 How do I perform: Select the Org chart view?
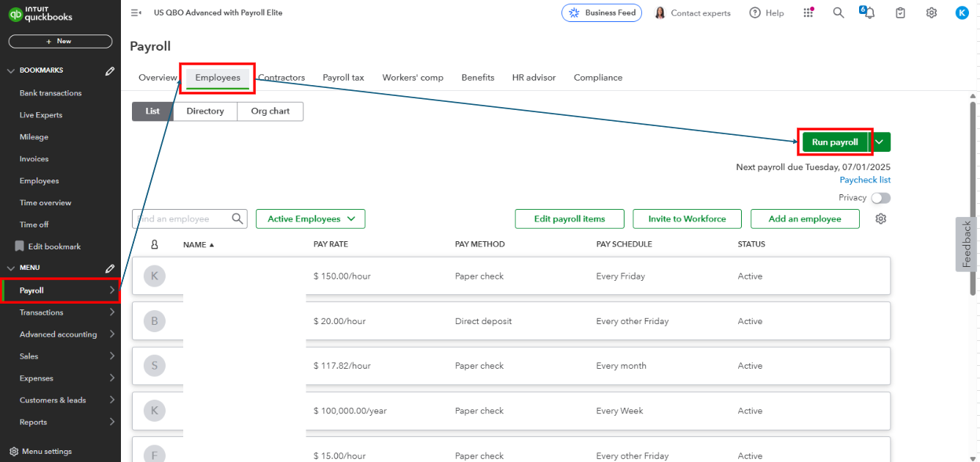270,111
